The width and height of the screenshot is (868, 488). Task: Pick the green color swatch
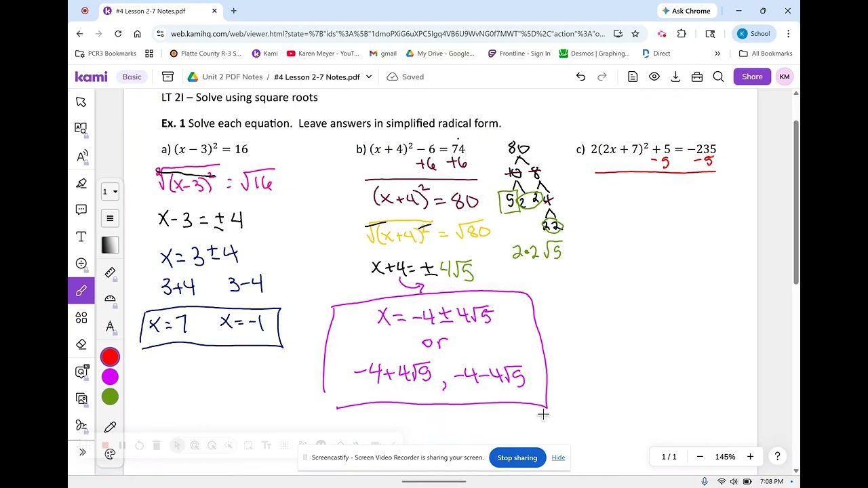point(110,397)
